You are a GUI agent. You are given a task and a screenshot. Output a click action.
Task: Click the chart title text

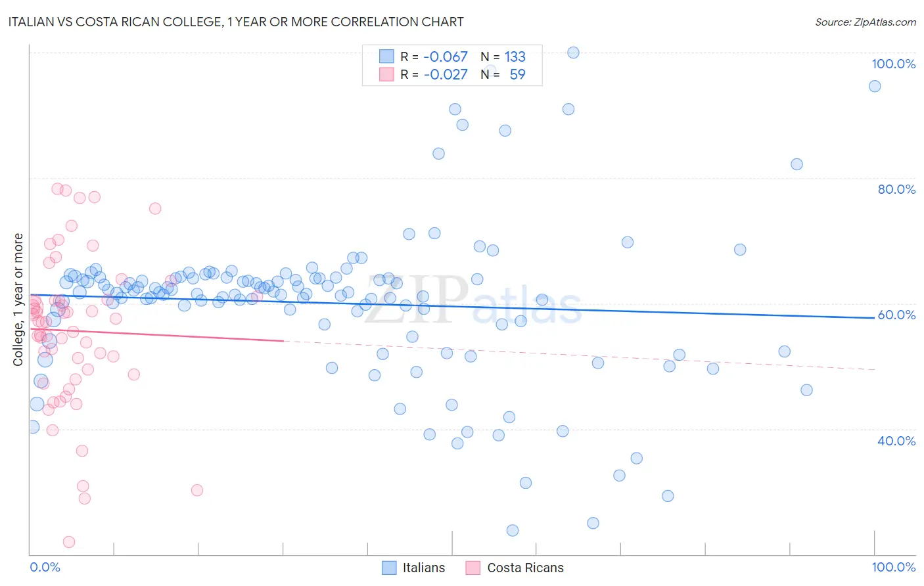point(236,22)
